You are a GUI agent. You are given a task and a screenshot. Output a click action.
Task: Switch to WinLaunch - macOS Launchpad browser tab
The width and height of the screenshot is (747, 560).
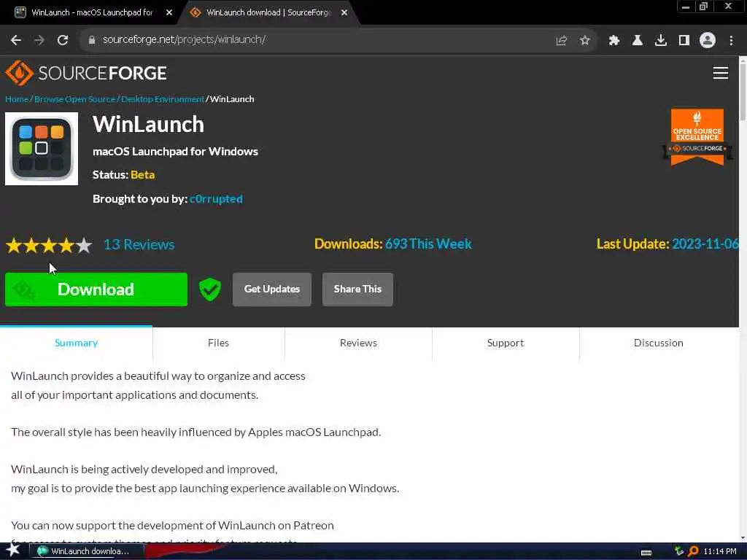(x=91, y=12)
